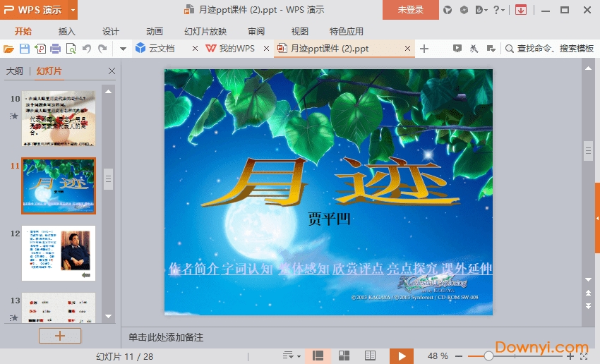Open the help question mark dropdown

click(498, 10)
